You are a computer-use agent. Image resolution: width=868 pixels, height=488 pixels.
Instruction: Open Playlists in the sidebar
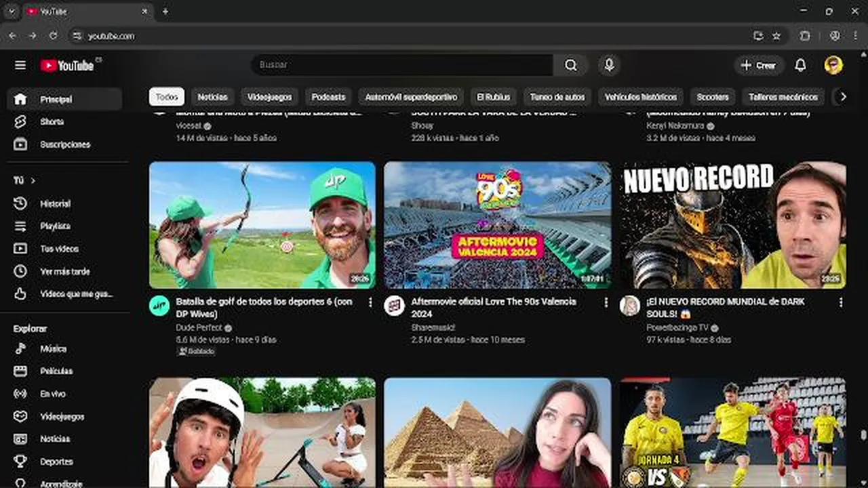click(x=64, y=226)
